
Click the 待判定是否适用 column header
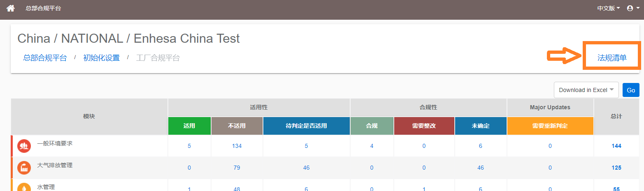pos(306,126)
